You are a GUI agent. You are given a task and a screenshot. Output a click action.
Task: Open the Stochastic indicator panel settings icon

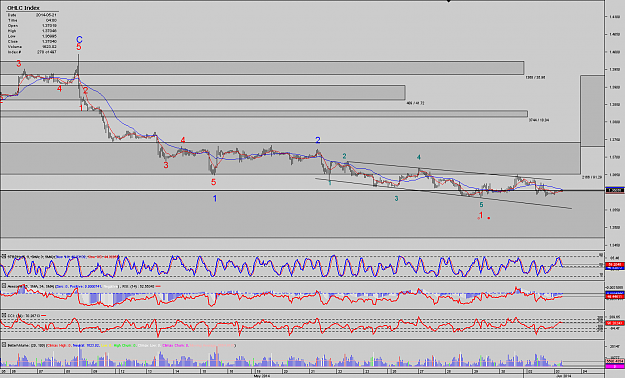click(x=4, y=256)
